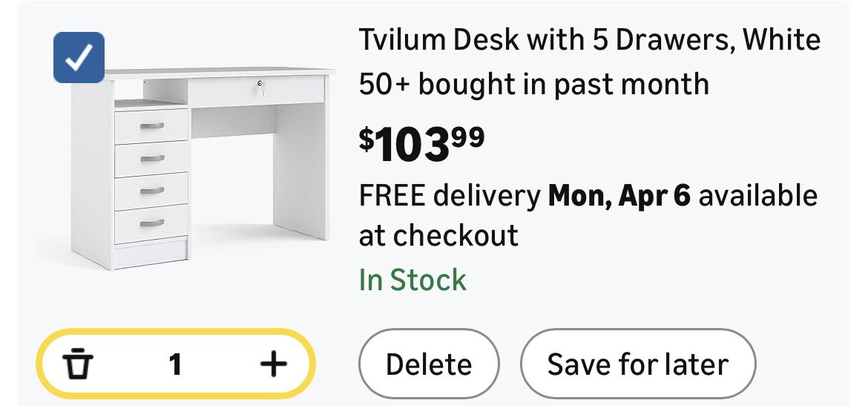Click the key lock on the desk image
This screenshot has width=868, height=406.
click(x=260, y=85)
